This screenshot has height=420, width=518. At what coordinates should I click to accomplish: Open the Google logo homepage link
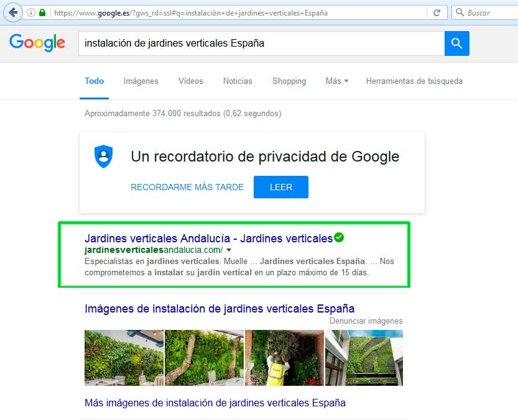[37, 43]
